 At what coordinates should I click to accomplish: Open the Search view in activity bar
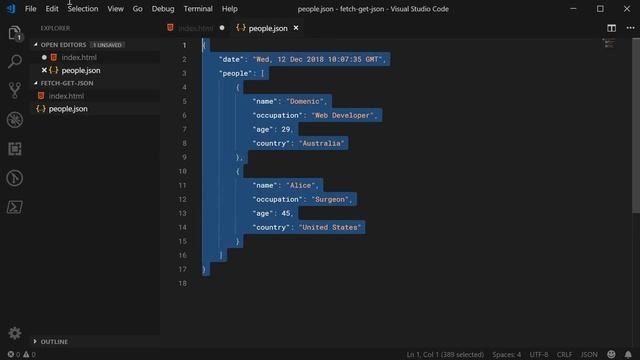point(15,62)
